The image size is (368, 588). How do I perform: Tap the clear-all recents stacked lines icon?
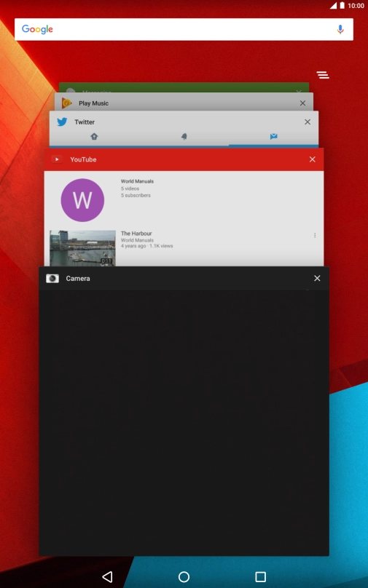click(x=323, y=75)
